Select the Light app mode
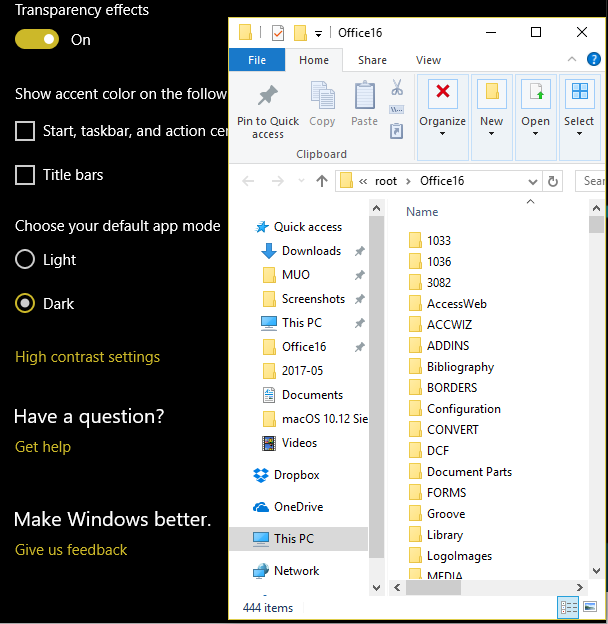608x624 pixels. 25,259
